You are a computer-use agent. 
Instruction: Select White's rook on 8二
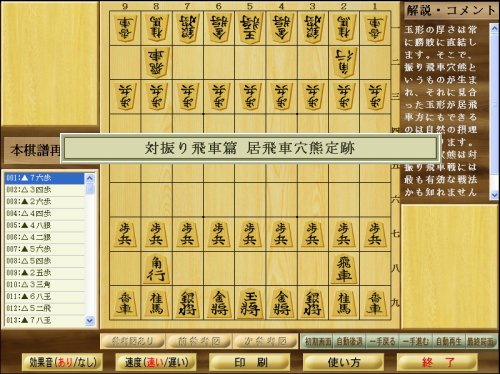(x=156, y=62)
